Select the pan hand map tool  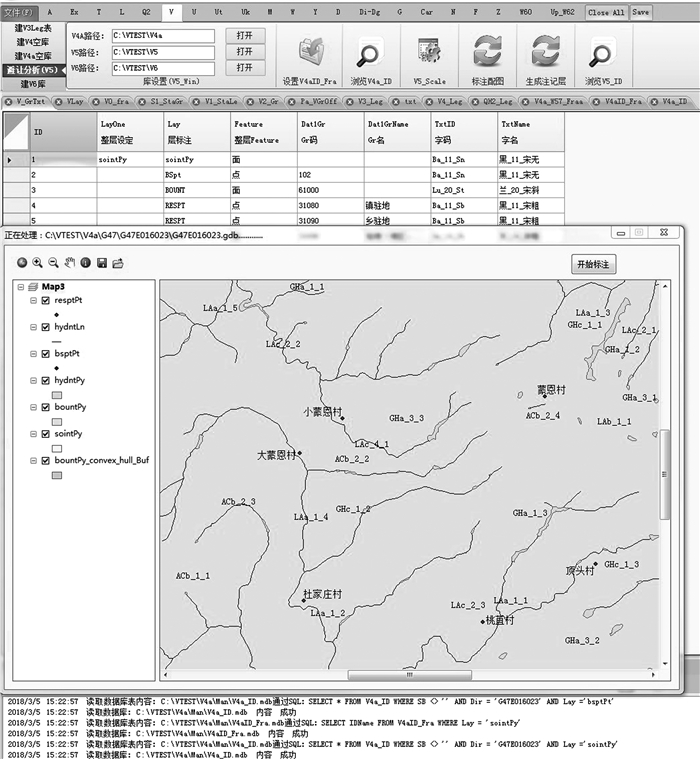point(70,263)
